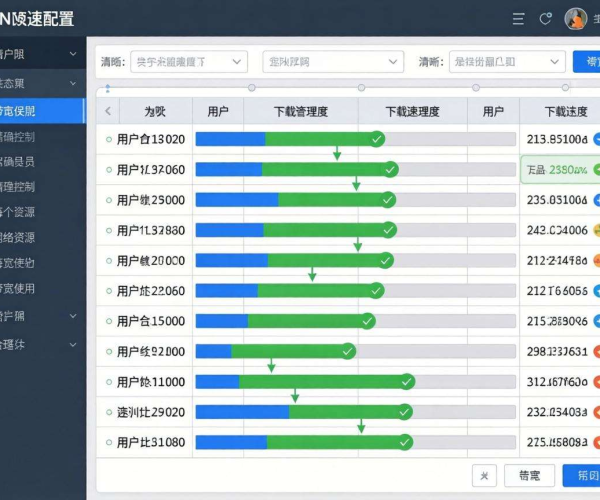Select the radio circle for row 15000
This screenshot has width=600, height=500.
point(109,321)
